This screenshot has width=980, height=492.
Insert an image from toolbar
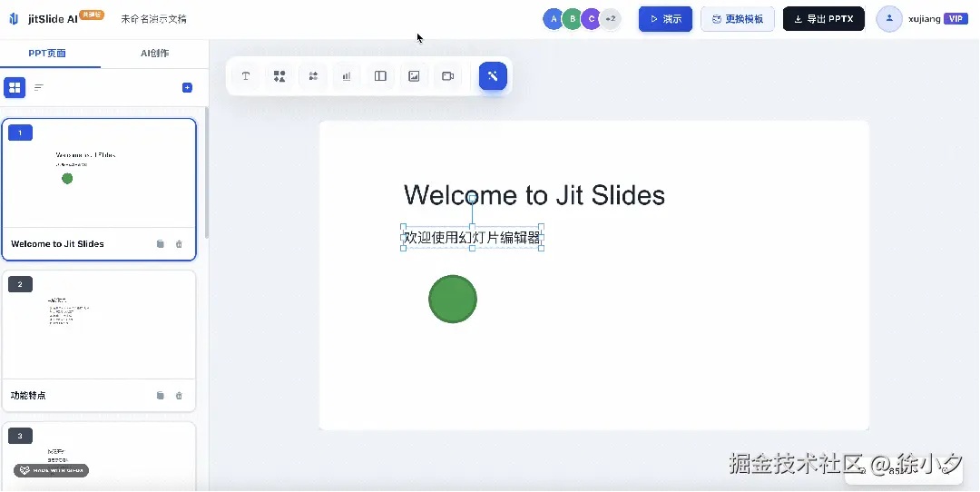click(x=414, y=76)
